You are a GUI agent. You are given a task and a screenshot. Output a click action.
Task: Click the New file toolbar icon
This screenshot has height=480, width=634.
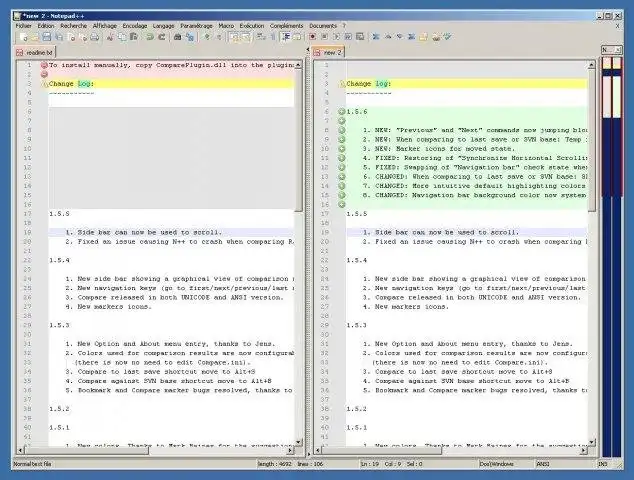point(24,37)
